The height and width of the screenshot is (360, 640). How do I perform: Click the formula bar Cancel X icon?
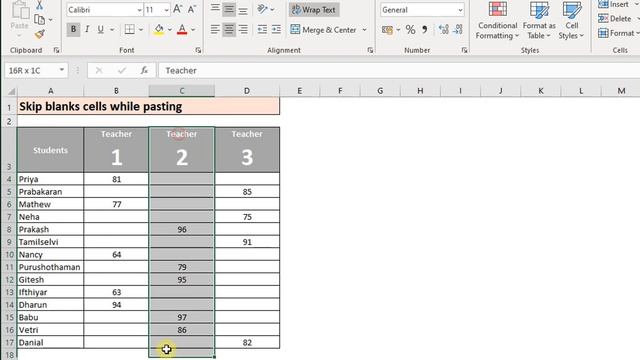coord(99,71)
